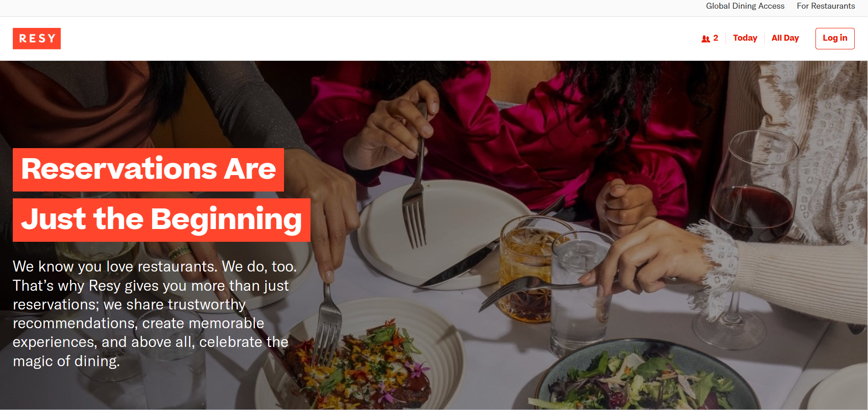Screen dimensions: 868x410
Task: Click the knife resting on white plate
Action: click(461, 265)
